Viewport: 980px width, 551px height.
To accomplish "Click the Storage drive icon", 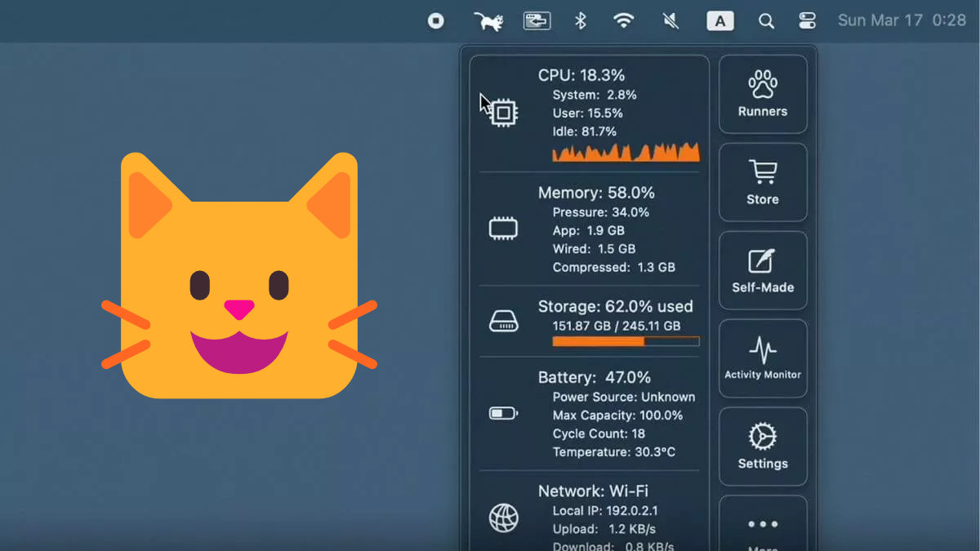I will pyautogui.click(x=503, y=321).
